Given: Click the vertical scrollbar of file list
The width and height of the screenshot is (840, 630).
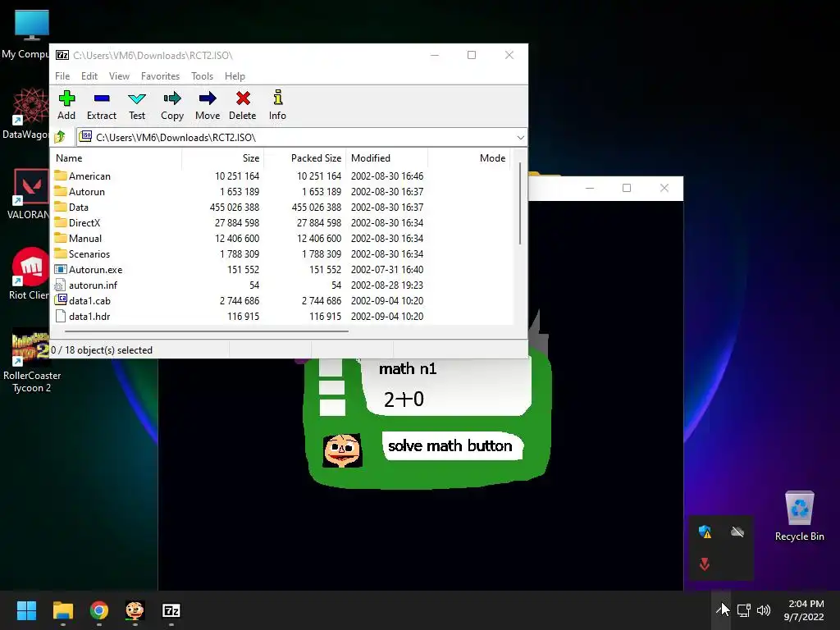Looking at the screenshot, I should 519,203.
